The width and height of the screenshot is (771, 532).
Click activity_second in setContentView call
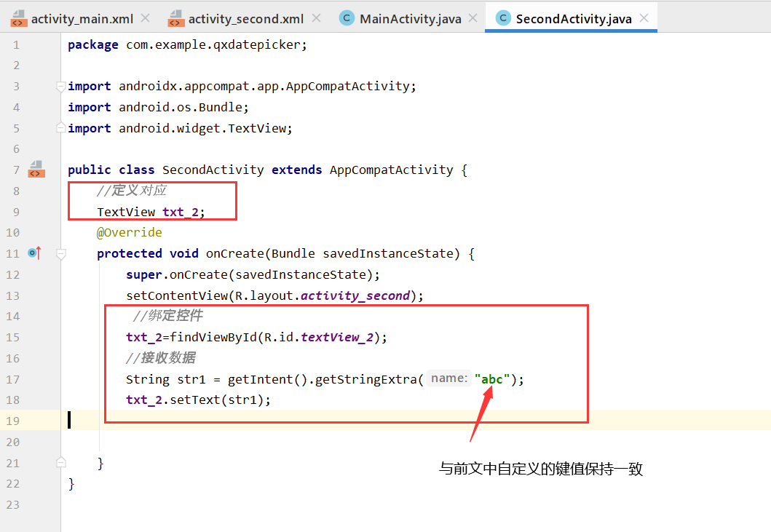click(355, 295)
